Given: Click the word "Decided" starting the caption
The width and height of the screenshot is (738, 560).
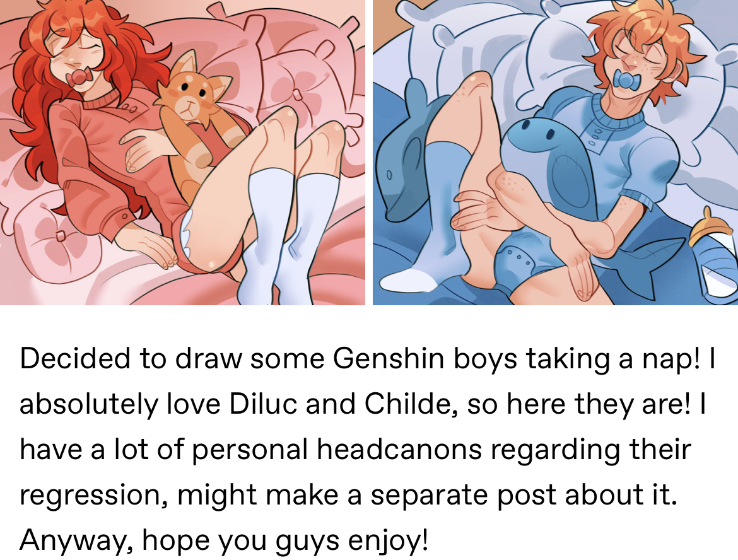Looking at the screenshot, I should click(x=74, y=359).
